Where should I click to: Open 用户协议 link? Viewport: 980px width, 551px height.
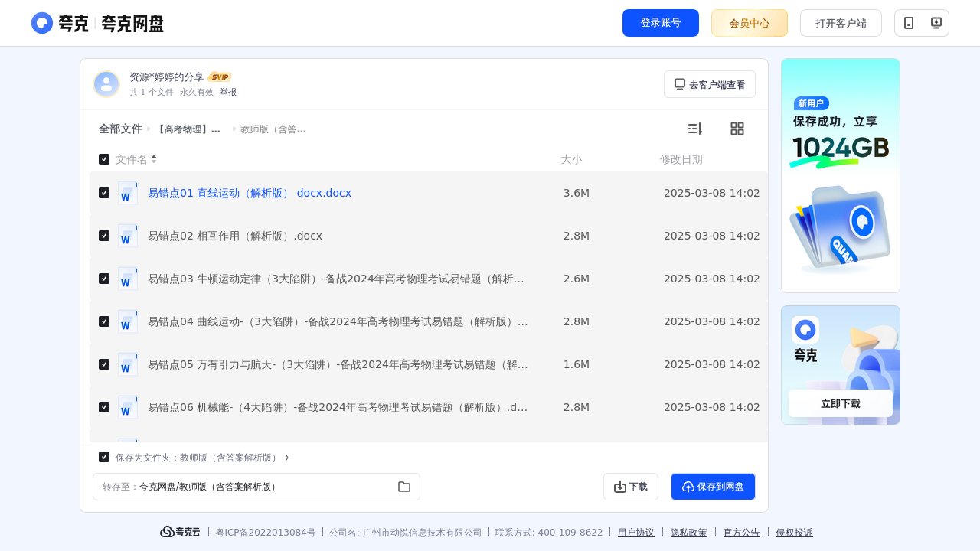636,533
